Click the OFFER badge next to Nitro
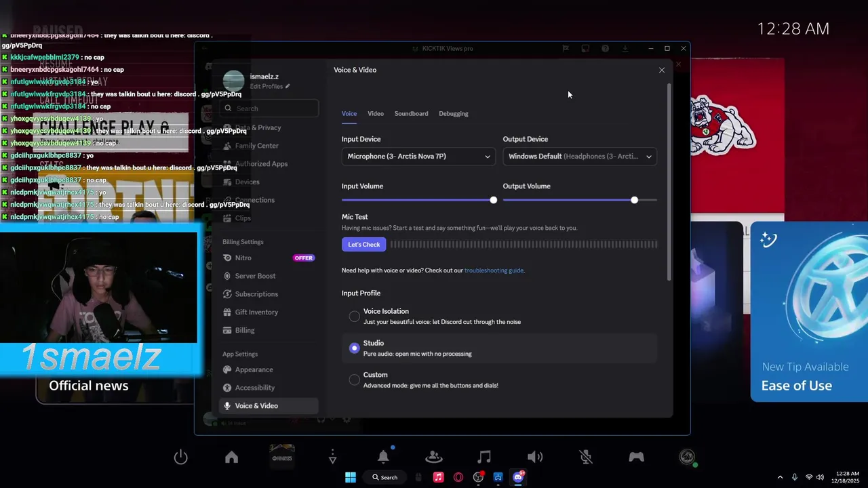The width and height of the screenshot is (868, 488). (x=304, y=258)
